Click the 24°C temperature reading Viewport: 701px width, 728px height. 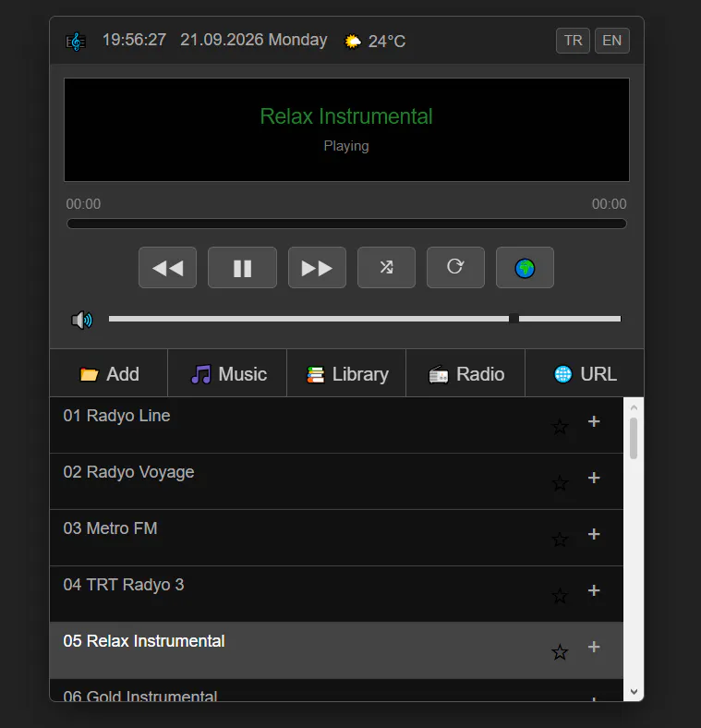point(387,42)
